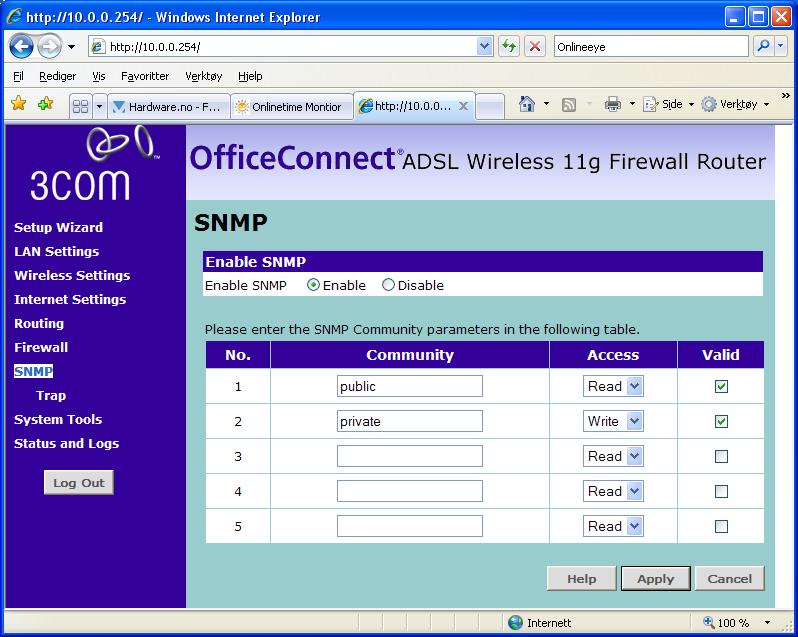Open the Access dropdown for row 1
Image resolution: width=798 pixels, height=637 pixels.
613,386
